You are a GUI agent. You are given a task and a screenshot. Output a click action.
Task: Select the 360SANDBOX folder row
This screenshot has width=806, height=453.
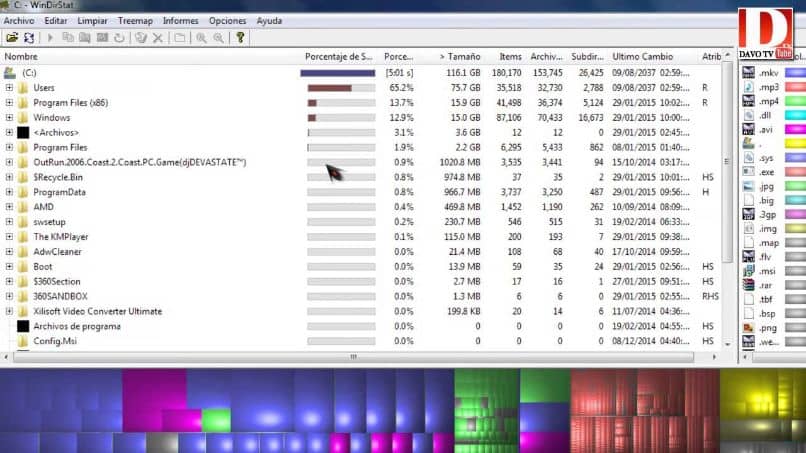(60, 297)
